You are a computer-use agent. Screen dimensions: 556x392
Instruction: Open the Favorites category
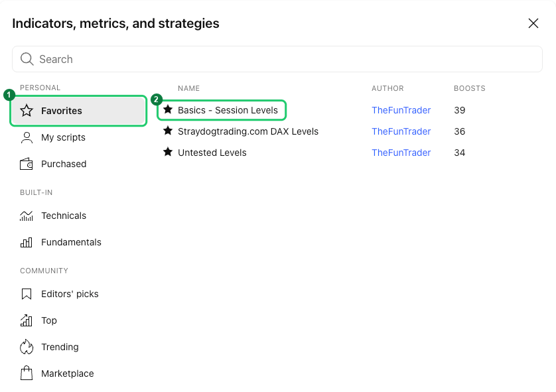(x=78, y=111)
